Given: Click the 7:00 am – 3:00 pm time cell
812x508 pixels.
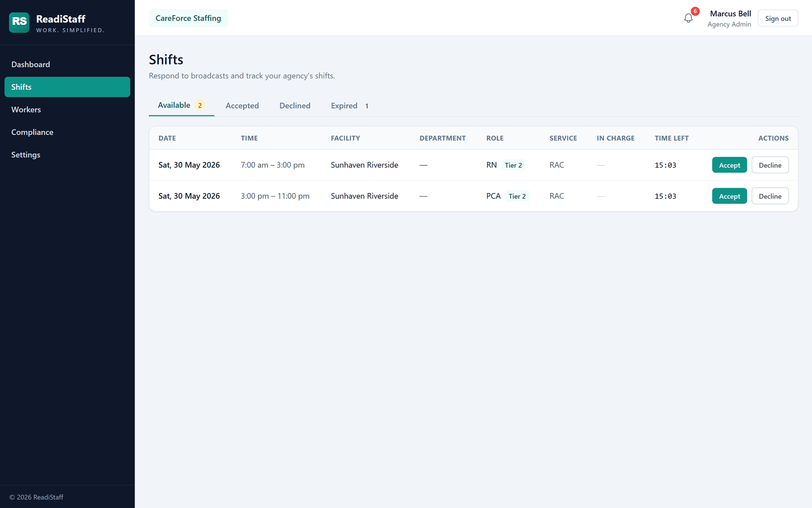Looking at the screenshot, I should (x=272, y=165).
